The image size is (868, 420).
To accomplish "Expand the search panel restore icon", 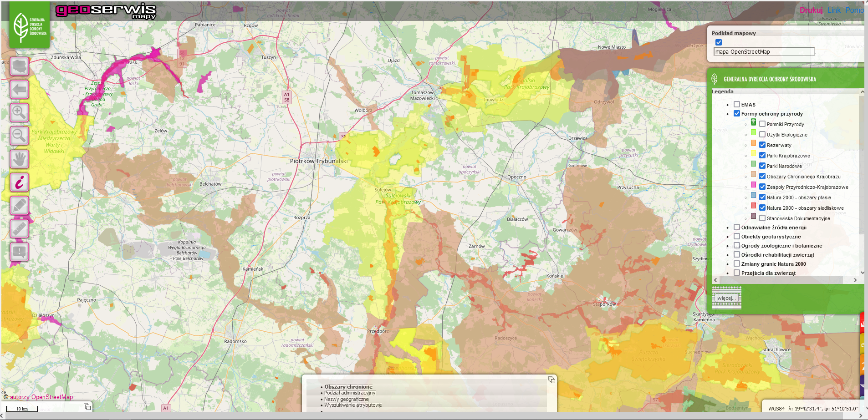I will 552,380.
